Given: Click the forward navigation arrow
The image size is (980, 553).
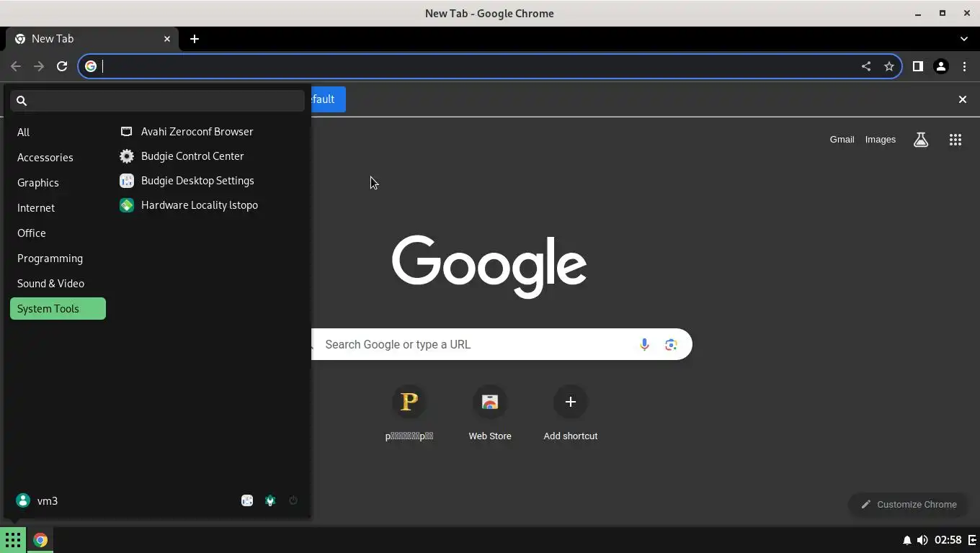Looking at the screenshot, I should [x=39, y=66].
